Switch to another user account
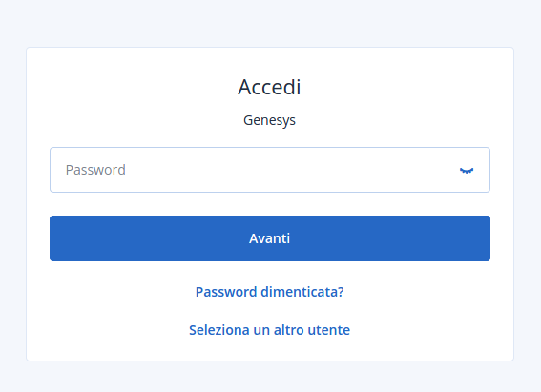Image resolution: width=541 pixels, height=392 pixels. pyautogui.click(x=269, y=330)
